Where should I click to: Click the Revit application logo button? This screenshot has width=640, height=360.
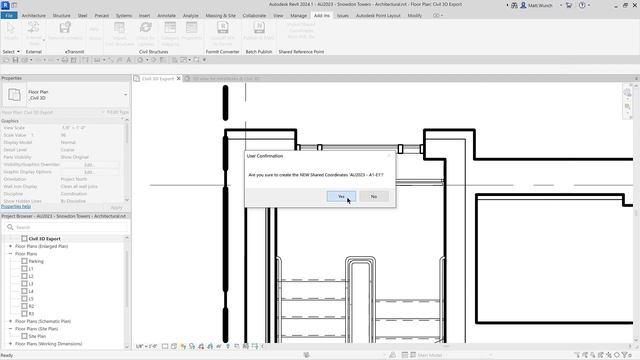[5, 5]
